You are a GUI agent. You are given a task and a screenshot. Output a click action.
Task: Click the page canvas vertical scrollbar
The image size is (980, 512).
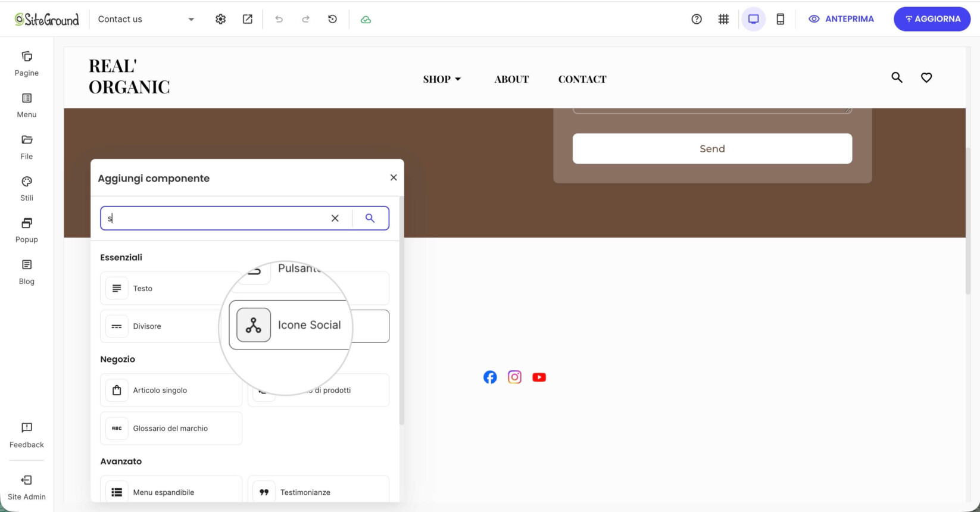968,221
